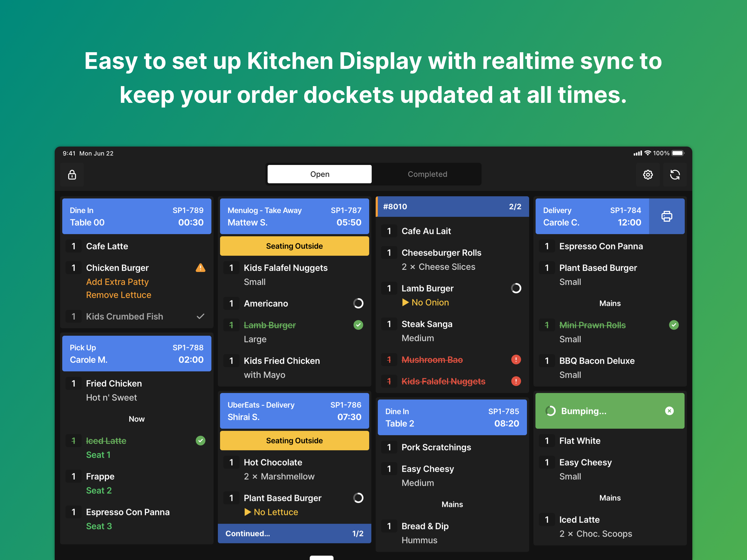This screenshot has width=747, height=560.
Task: Tap the Cheeseburger Rolls item
Action: point(452,260)
